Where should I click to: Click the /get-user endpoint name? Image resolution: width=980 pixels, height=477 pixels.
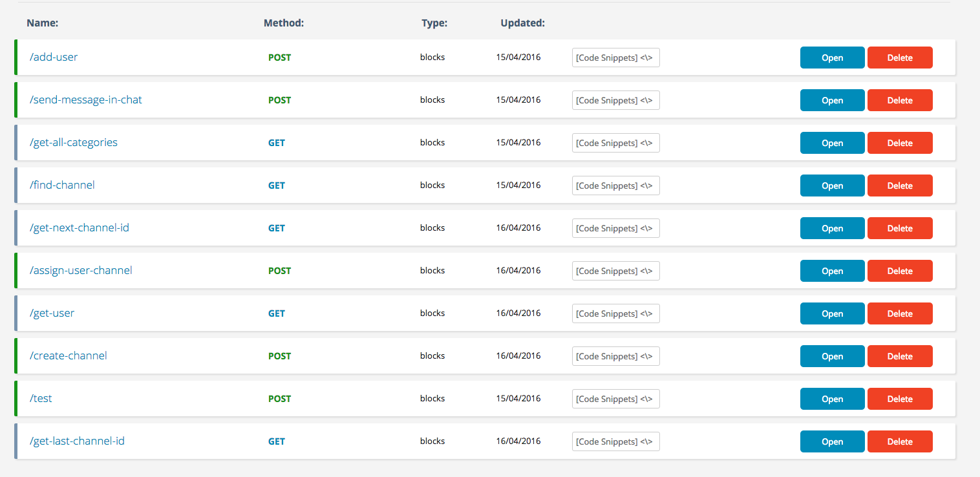(x=52, y=313)
